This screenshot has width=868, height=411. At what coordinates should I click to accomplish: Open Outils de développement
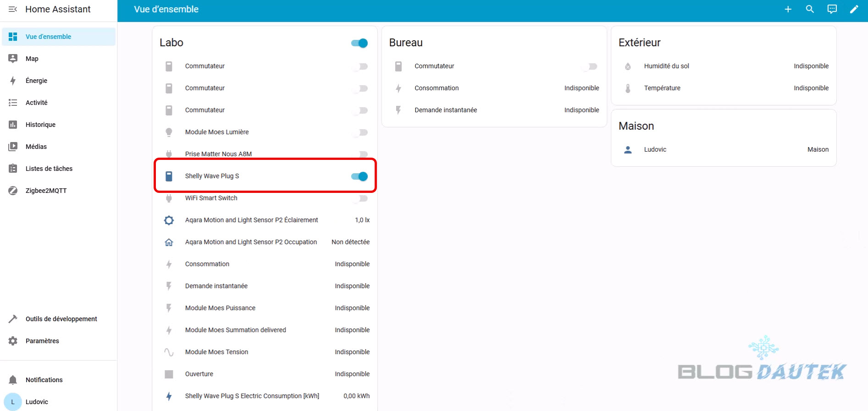point(61,319)
